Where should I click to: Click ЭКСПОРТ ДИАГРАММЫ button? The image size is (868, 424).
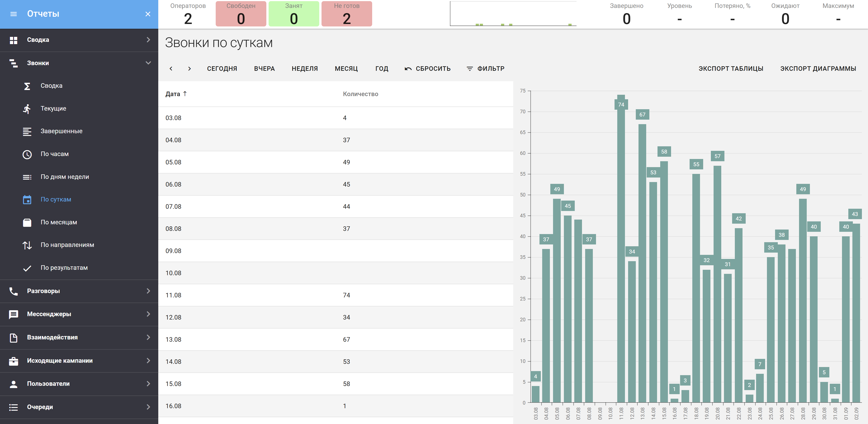(x=818, y=69)
